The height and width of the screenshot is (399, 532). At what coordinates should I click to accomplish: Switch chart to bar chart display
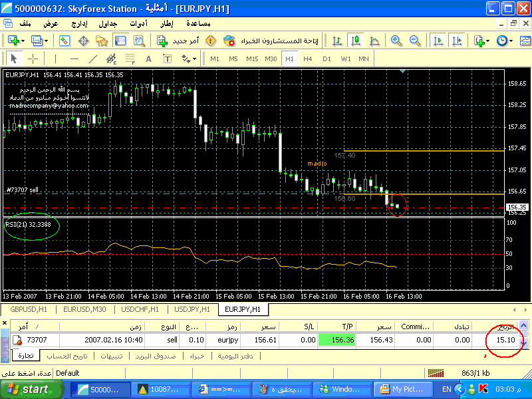click(x=337, y=41)
